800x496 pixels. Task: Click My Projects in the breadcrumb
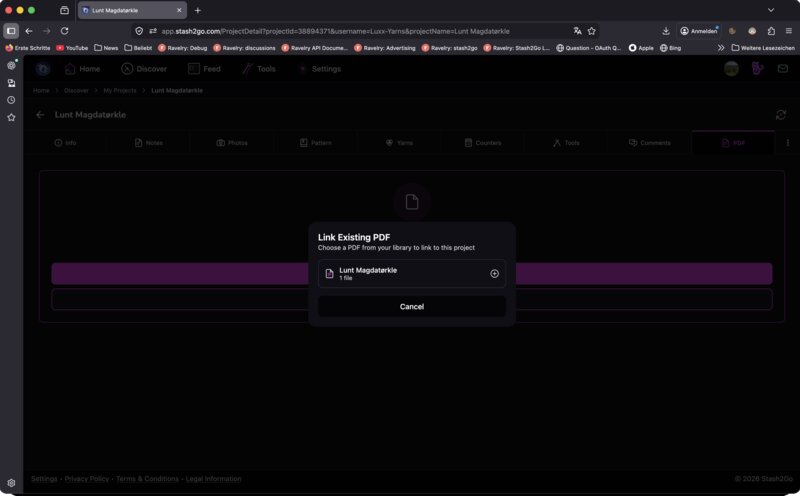click(x=120, y=90)
